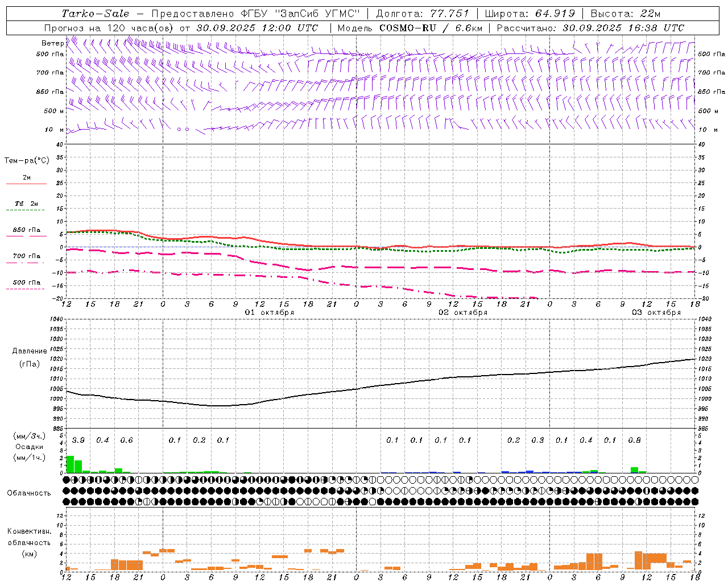Select the Td 2м legend entry
This screenshot has height=582, width=728.
click(x=26, y=203)
